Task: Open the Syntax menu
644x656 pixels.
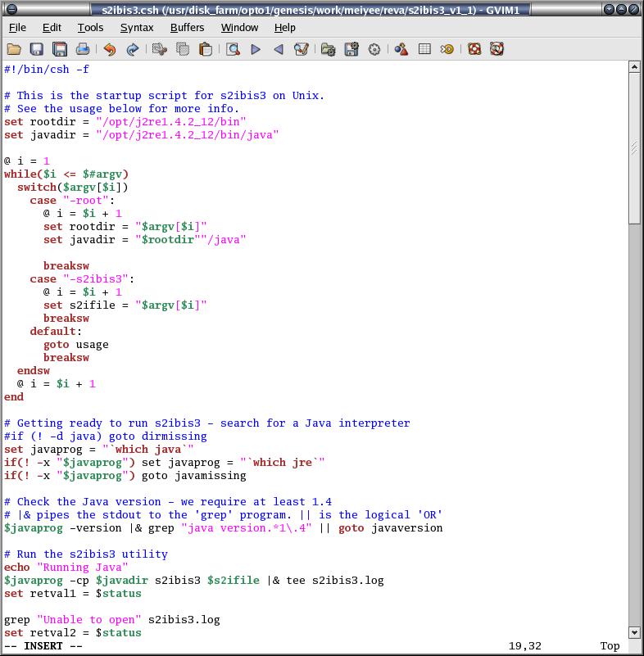Action: point(137,28)
